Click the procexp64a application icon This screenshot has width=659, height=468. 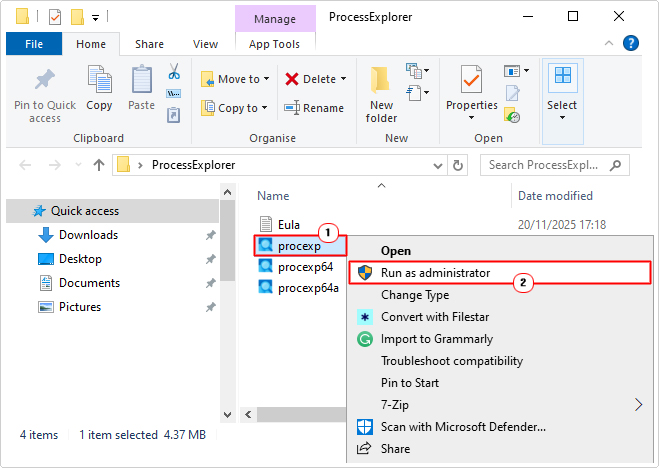(x=265, y=287)
